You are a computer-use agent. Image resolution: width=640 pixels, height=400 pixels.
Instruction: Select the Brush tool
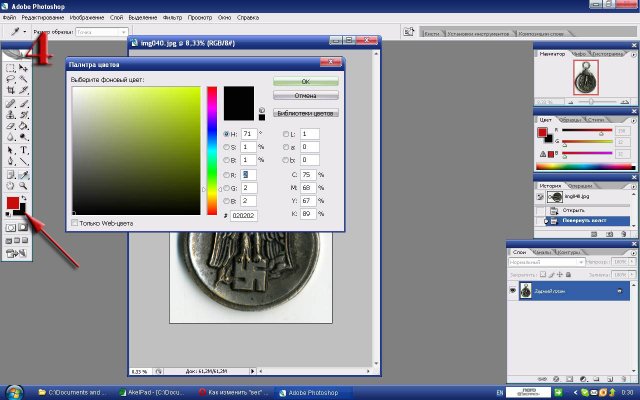pyautogui.click(x=23, y=104)
